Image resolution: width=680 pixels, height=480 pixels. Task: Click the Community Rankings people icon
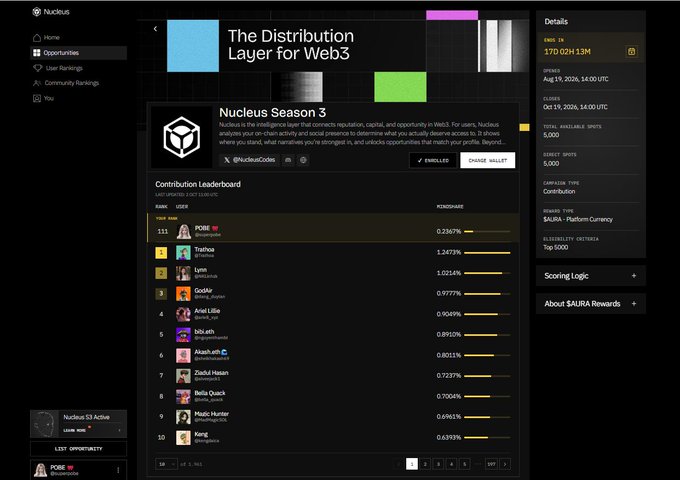[x=37, y=83]
